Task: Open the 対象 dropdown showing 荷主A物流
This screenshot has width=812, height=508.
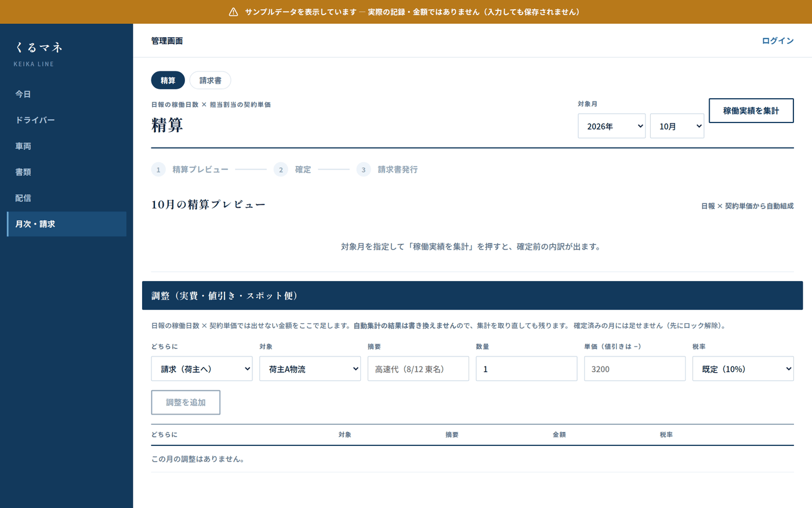Action: coord(310,369)
